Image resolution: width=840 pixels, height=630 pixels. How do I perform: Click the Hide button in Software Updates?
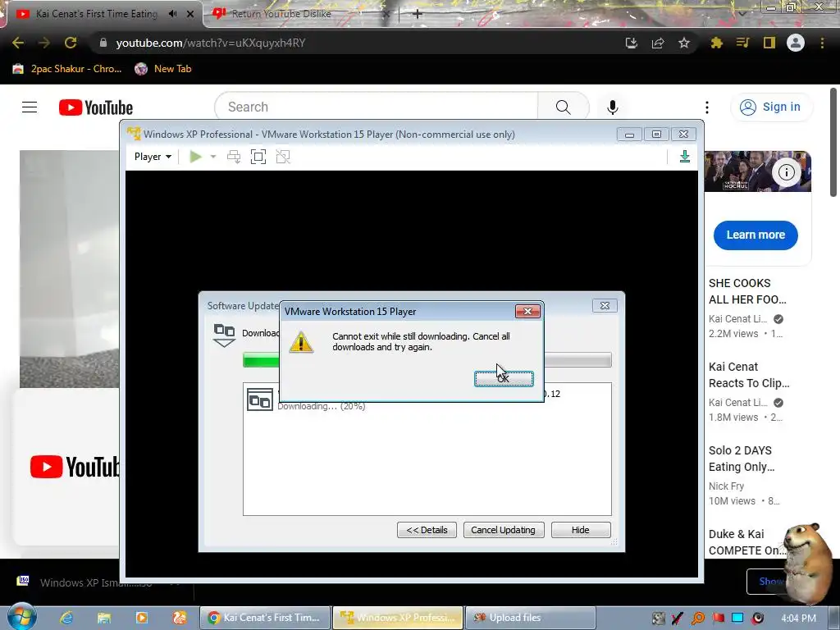580,530
